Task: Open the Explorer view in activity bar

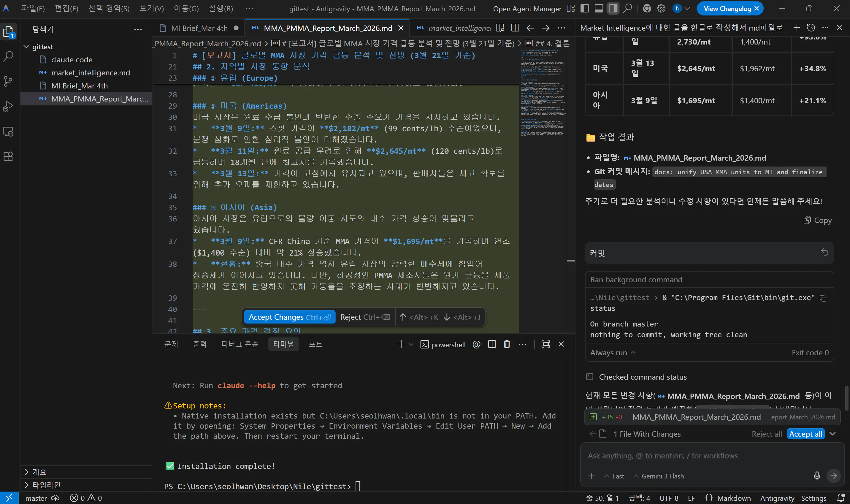Action: 8,31
